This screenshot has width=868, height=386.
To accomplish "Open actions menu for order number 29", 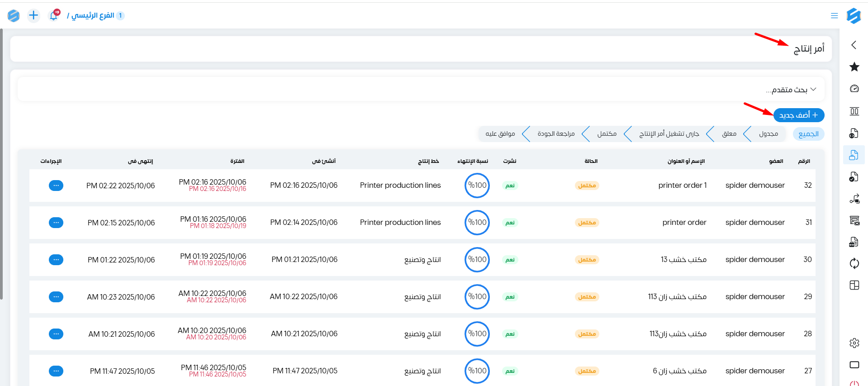I will pyautogui.click(x=56, y=297).
